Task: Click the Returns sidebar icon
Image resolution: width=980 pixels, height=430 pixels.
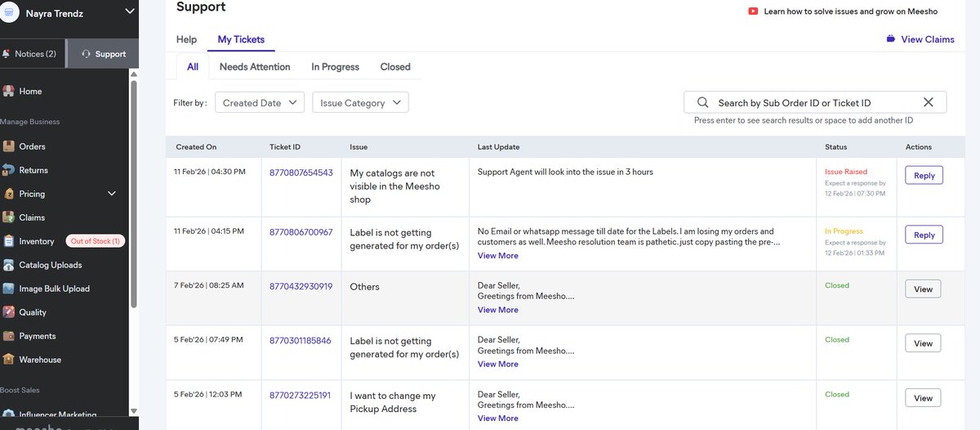Action: 8,170
